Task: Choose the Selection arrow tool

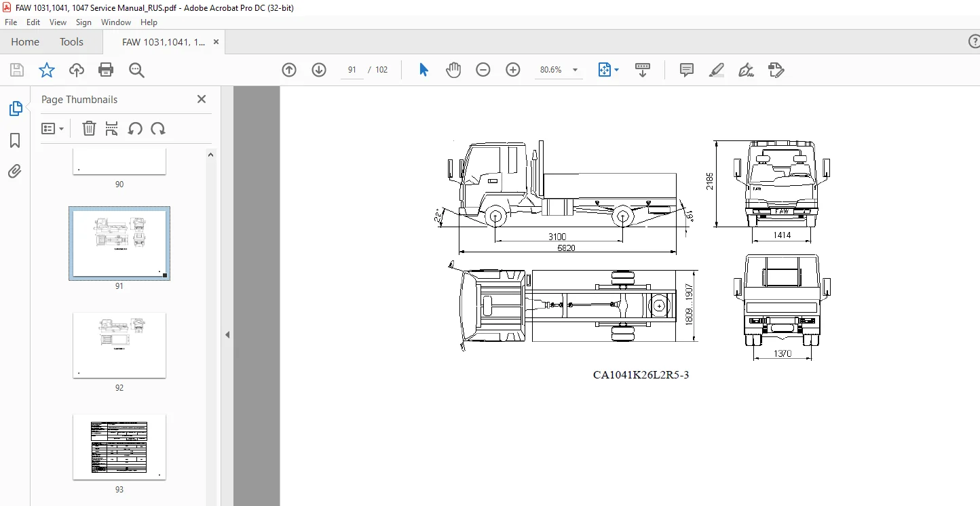Action: tap(423, 70)
